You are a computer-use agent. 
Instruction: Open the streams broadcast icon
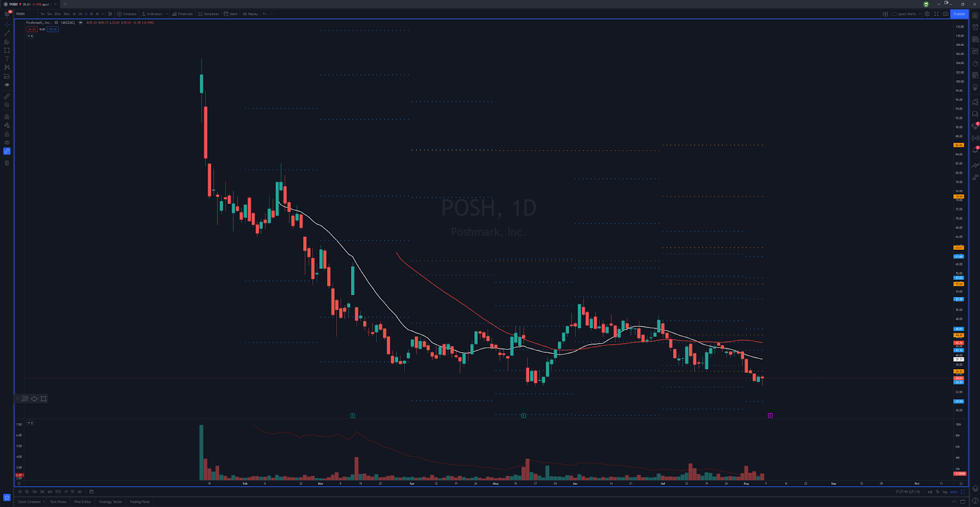coord(975,138)
